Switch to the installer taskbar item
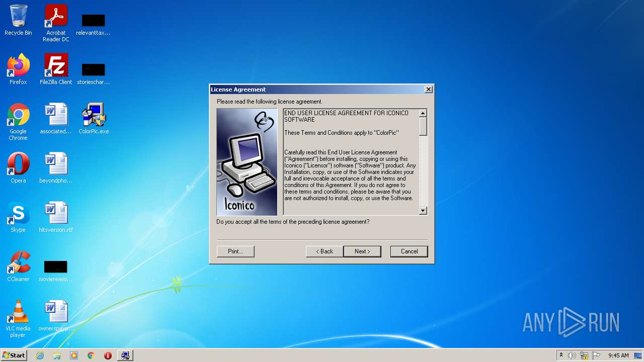 [x=125, y=355]
